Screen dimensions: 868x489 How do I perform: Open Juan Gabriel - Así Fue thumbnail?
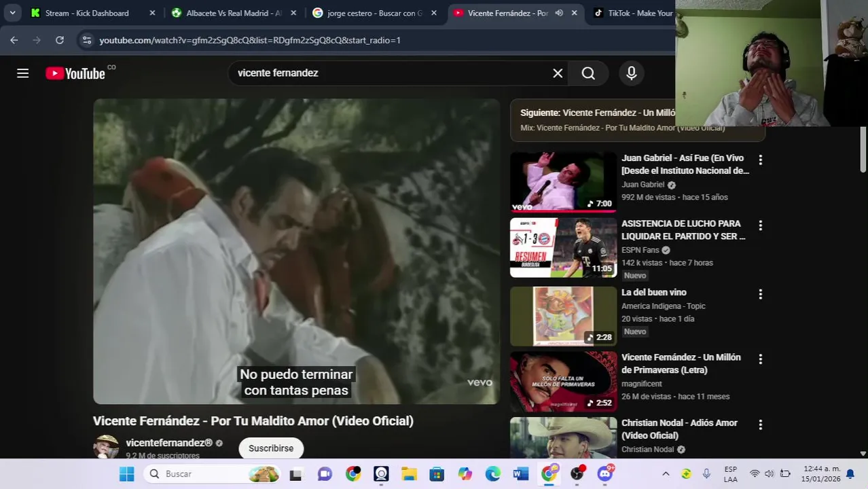tap(563, 182)
